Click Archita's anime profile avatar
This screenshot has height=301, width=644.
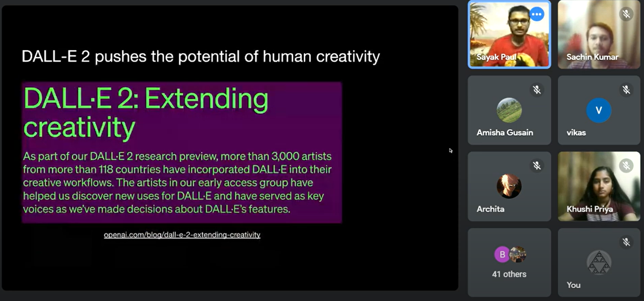pos(509,186)
